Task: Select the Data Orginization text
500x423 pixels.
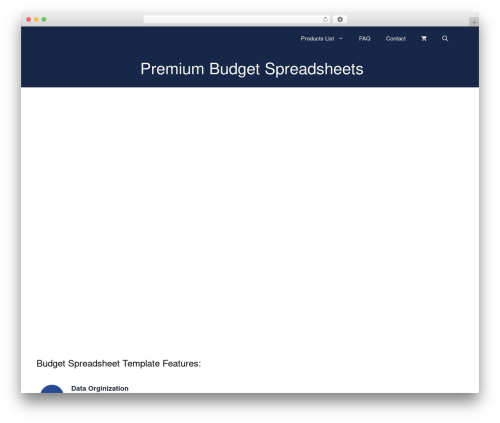Action: (x=100, y=388)
